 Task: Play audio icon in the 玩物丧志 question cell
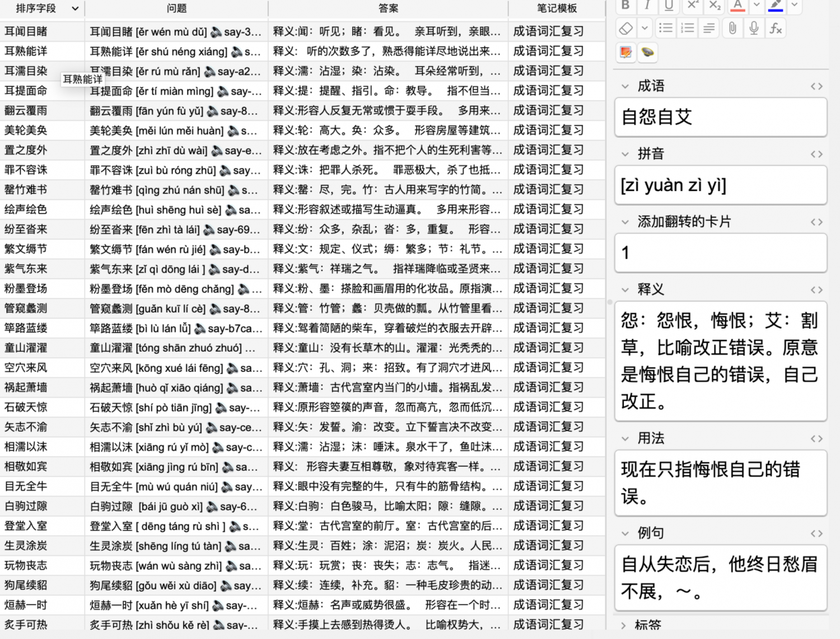point(231,566)
